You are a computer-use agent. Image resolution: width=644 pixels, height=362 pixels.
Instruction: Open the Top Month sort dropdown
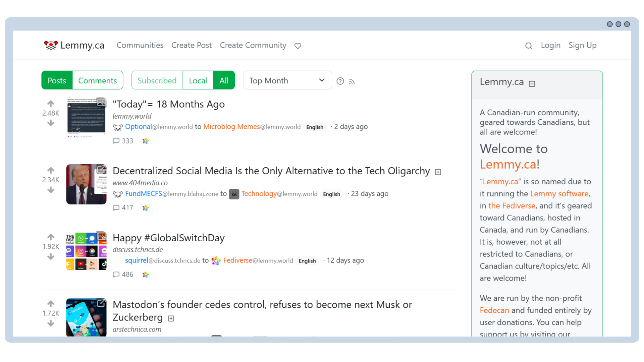pyautogui.click(x=287, y=80)
